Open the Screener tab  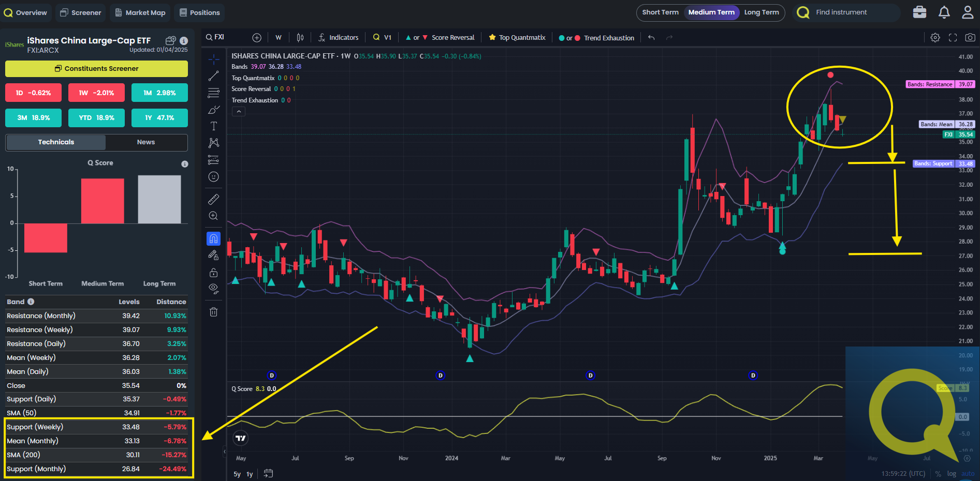click(x=80, y=12)
